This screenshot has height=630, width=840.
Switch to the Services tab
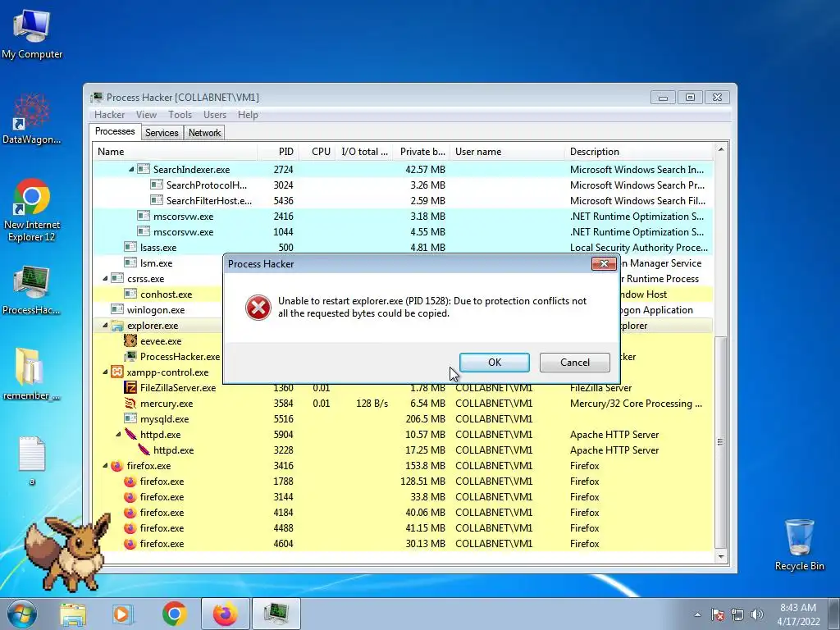point(162,133)
